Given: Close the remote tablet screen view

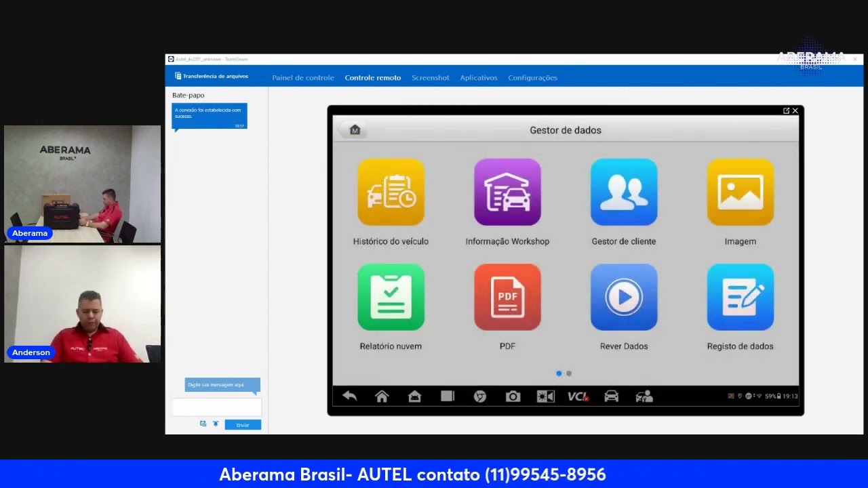Looking at the screenshot, I should pyautogui.click(x=795, y=110).
